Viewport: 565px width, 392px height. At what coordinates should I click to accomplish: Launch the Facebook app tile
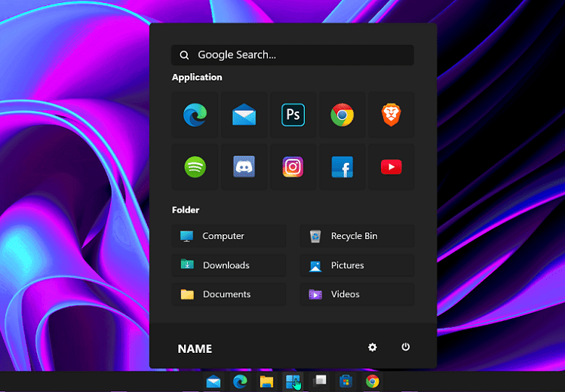coord(342,167)
